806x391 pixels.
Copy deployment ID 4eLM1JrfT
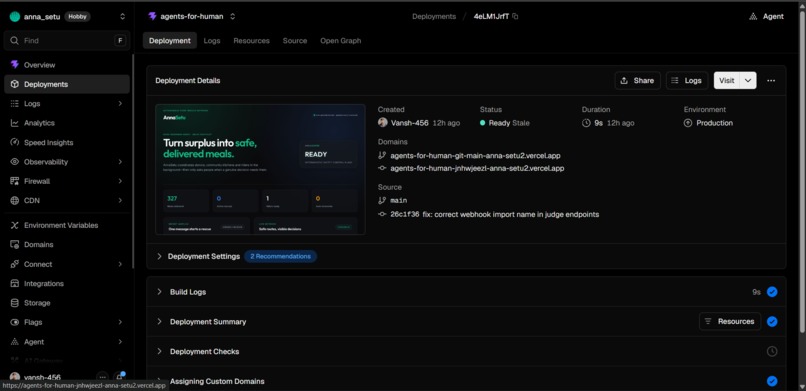click(516, 16)
